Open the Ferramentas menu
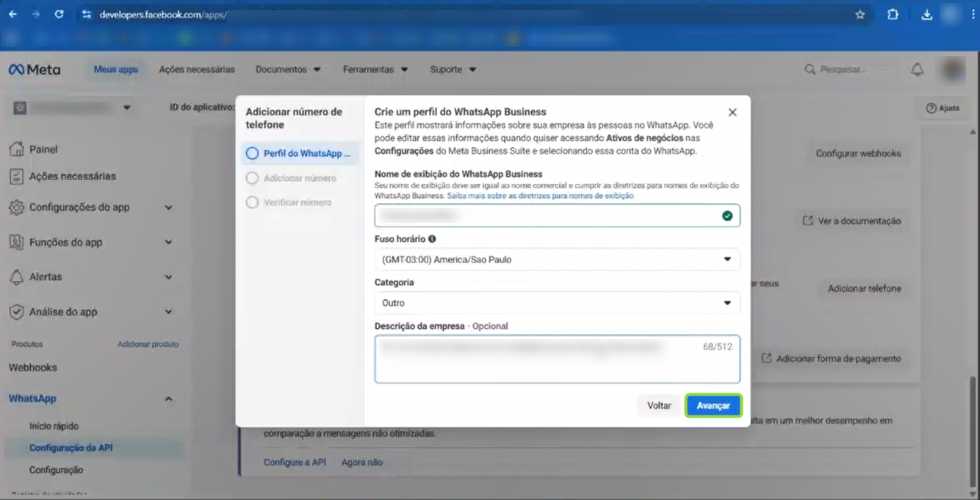This screenshot has height=500, width=980. (375, 70)
